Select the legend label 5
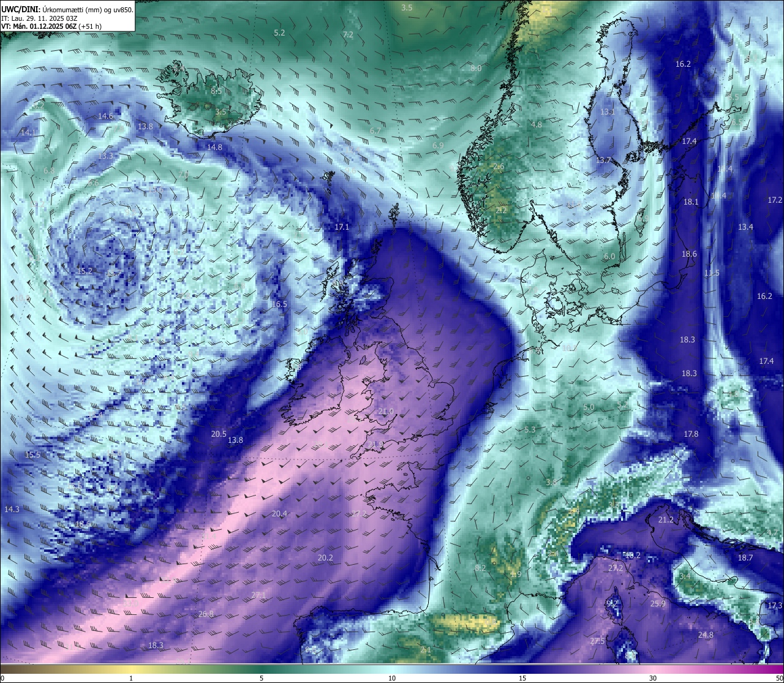 click(x=262, y=678)
